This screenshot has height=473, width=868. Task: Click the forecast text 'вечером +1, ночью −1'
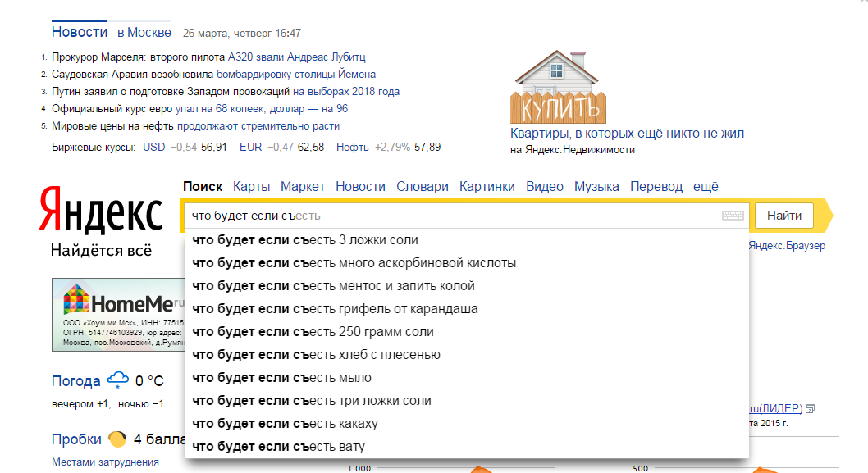point(107,404)
